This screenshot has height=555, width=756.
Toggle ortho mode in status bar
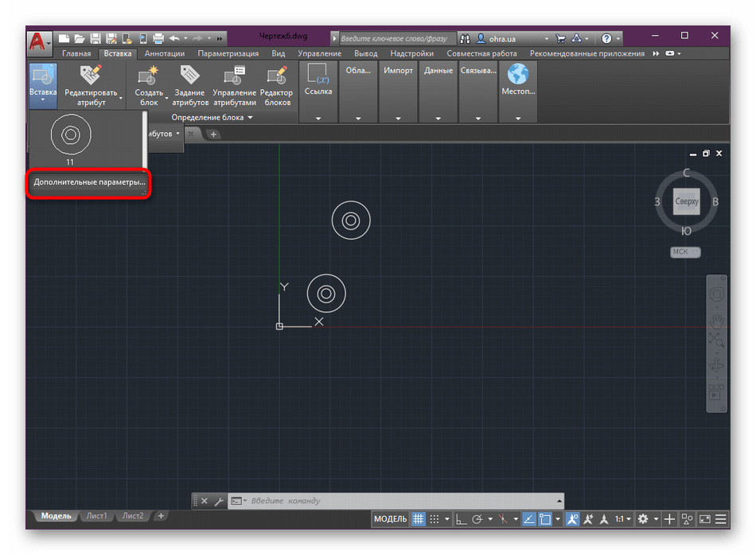coord(460,519)
